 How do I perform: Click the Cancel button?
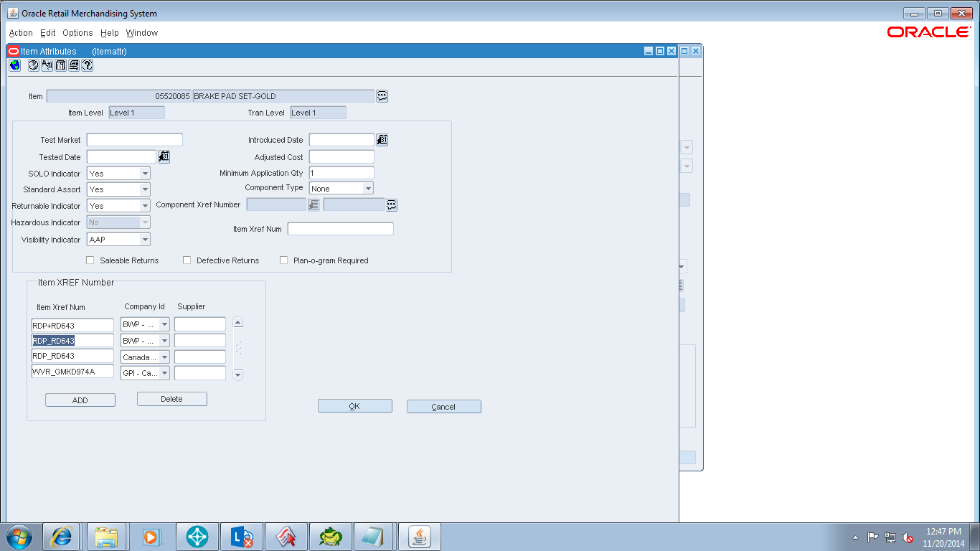coord(443,407)
